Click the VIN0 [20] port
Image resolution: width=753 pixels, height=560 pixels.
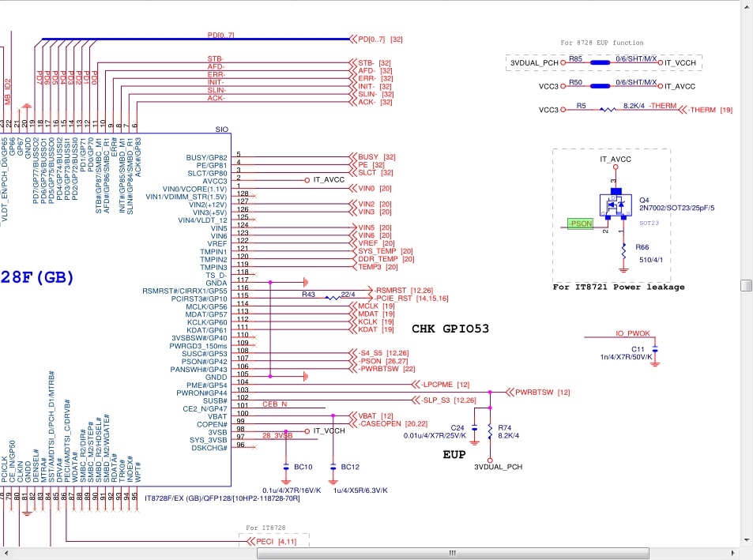pos(371,189)
